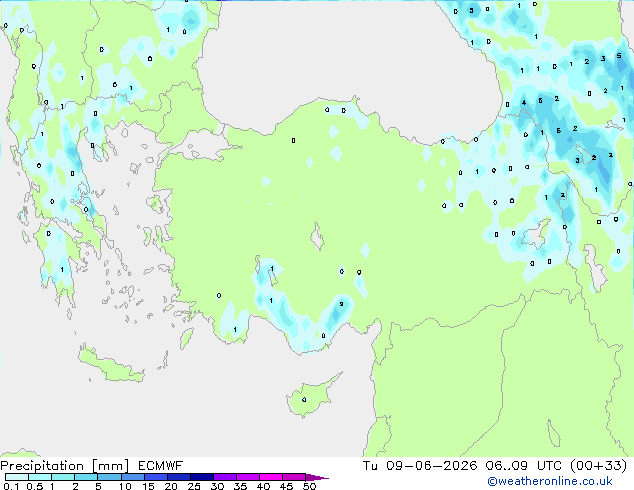
Task: Click the '50' legend label
Action: point(309,486)
